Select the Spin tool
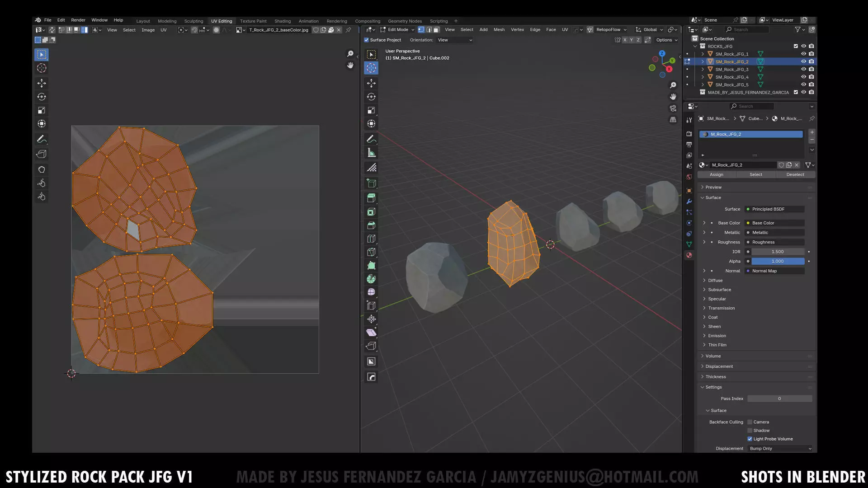 pos(371,279)
